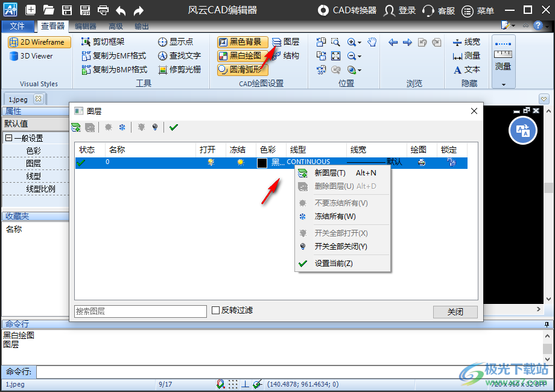The height and width of the screenshot is (392, 555).
Task: Switch to the 编辑器 ribbon tab
Action: 85,26
